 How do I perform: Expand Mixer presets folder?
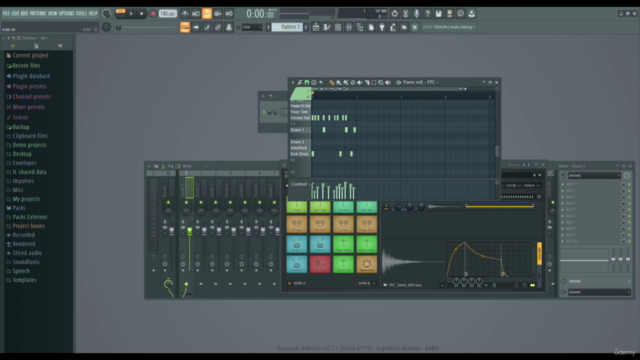(29, 107)
